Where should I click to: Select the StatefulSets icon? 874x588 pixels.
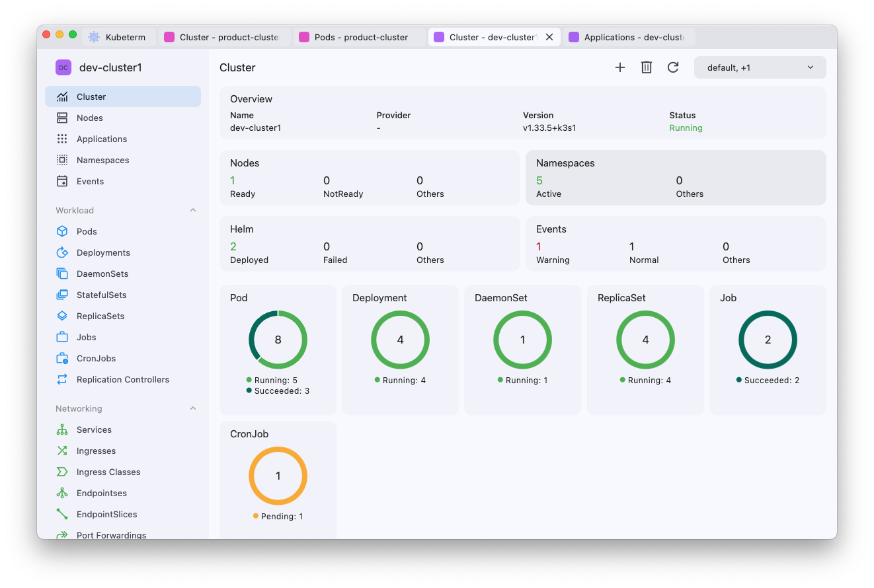62,295
